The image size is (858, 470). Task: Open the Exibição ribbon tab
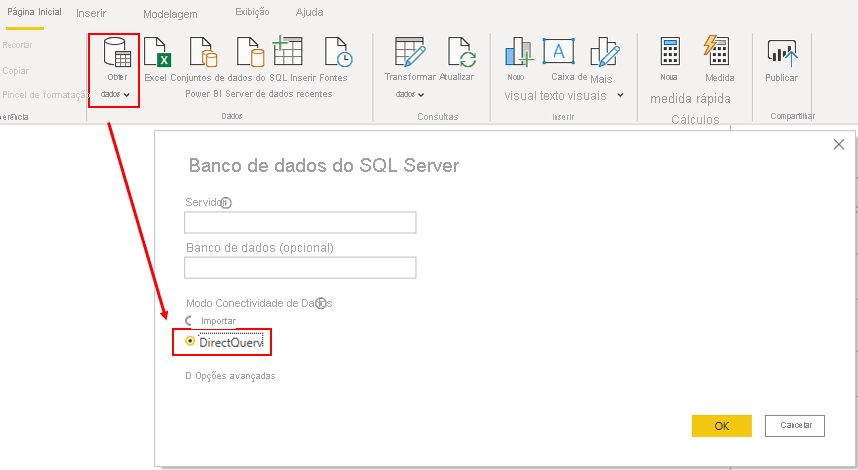coord(252,11)
